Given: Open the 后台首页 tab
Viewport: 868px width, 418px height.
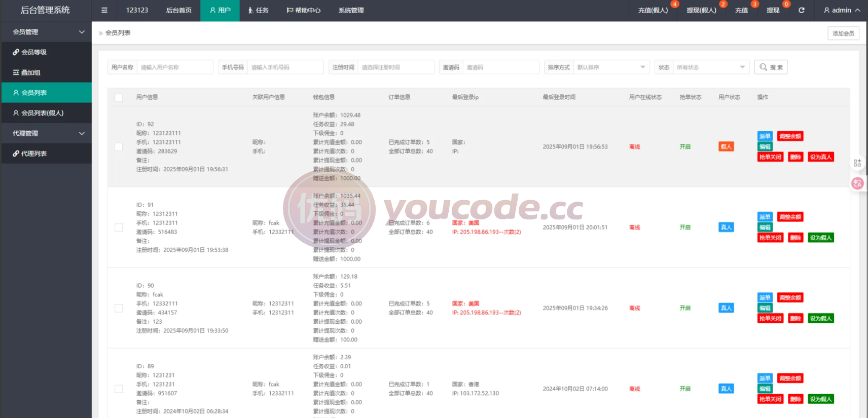Looking at the screenshot, I should pyautogui.click(x=179, y=10).
